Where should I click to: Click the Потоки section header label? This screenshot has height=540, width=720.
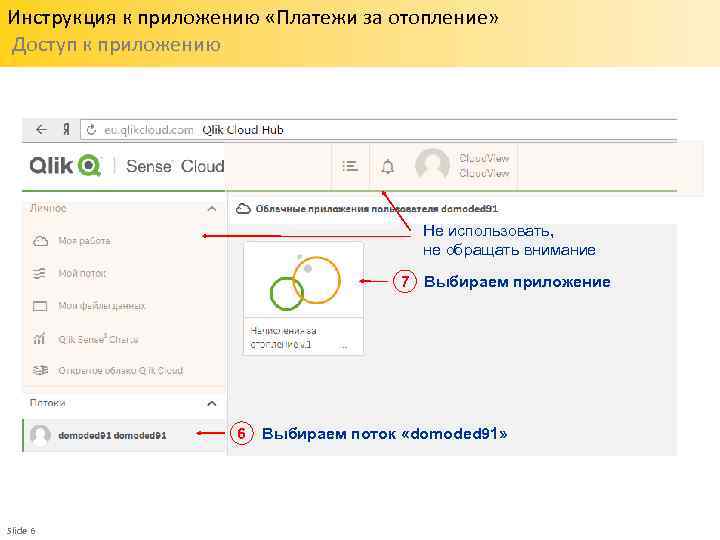(47, 403)
